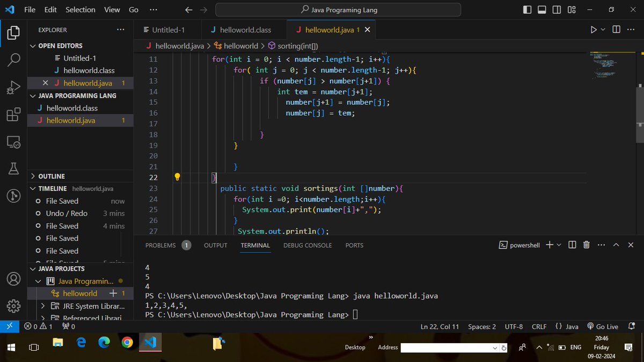644x362 pixels.
Task: Switch to Untitled-1 editor tab
Action: [x=167, y=30]
